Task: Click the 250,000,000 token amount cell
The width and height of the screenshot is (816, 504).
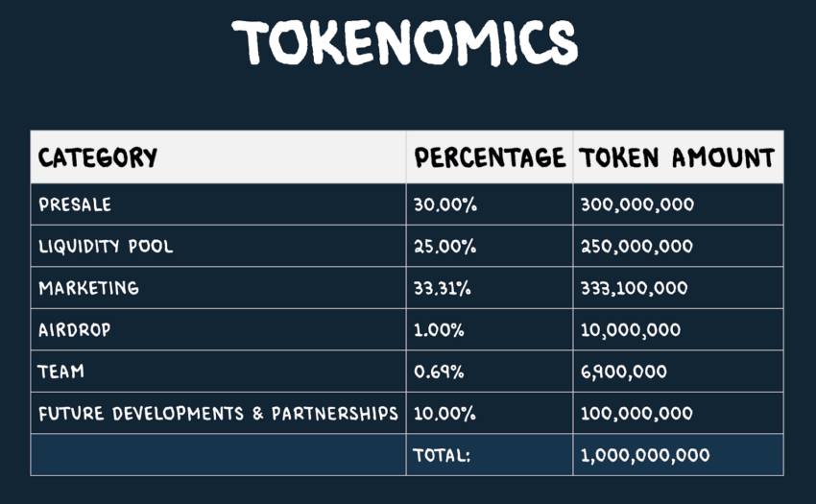Action: [x=678, y=246]
